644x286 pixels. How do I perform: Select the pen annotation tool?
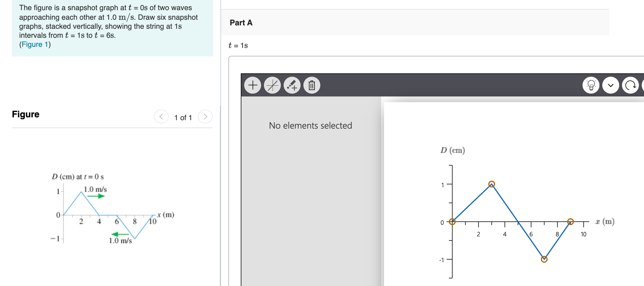click(292, 85)
